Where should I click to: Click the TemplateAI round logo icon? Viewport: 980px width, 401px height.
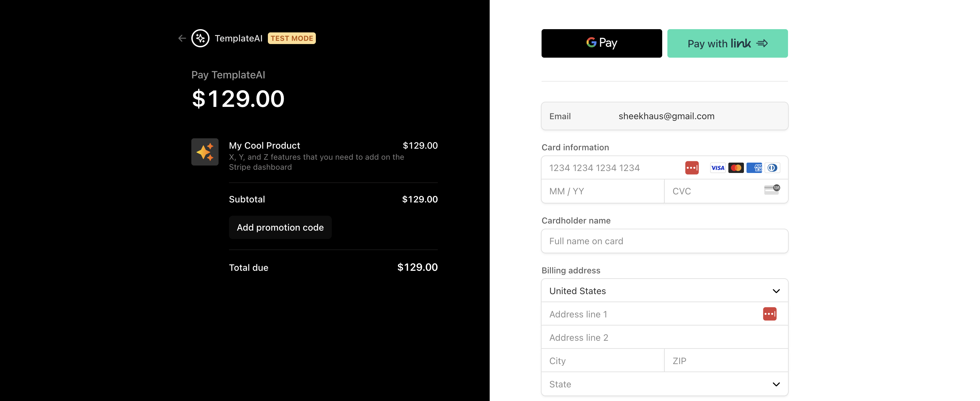pos(200,38)
